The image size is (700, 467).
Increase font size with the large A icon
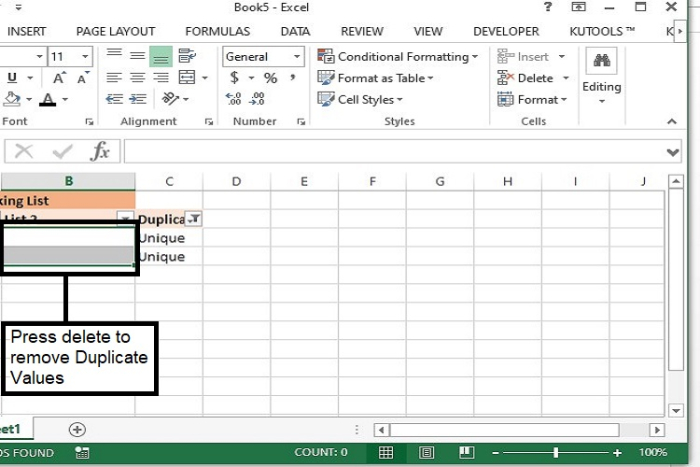(59, 78)
